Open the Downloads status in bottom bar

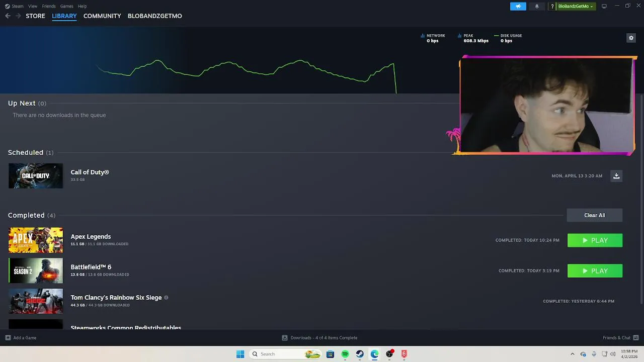point(319,338)
